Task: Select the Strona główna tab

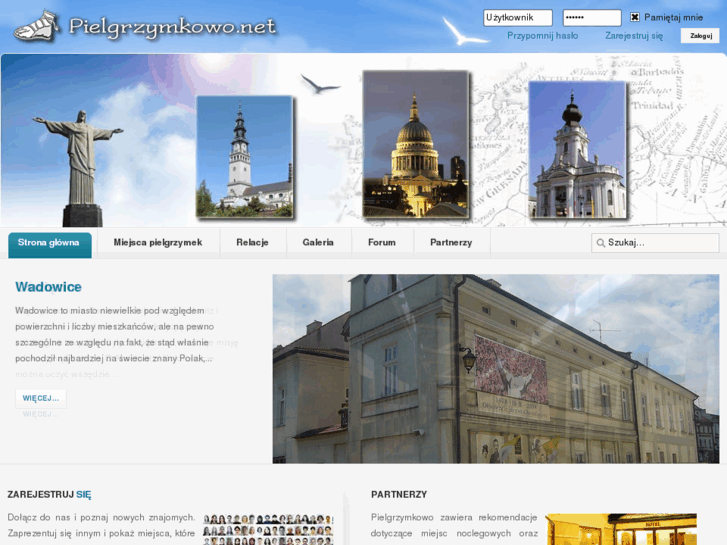Action: pos(50,244)
